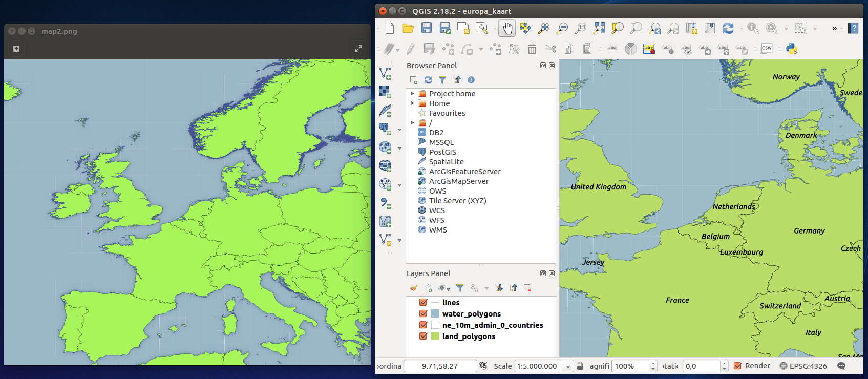Viewport: 868px width, 379px height.
Task: Zoom to native resolution 1:1
Action: tap(581, 28)
